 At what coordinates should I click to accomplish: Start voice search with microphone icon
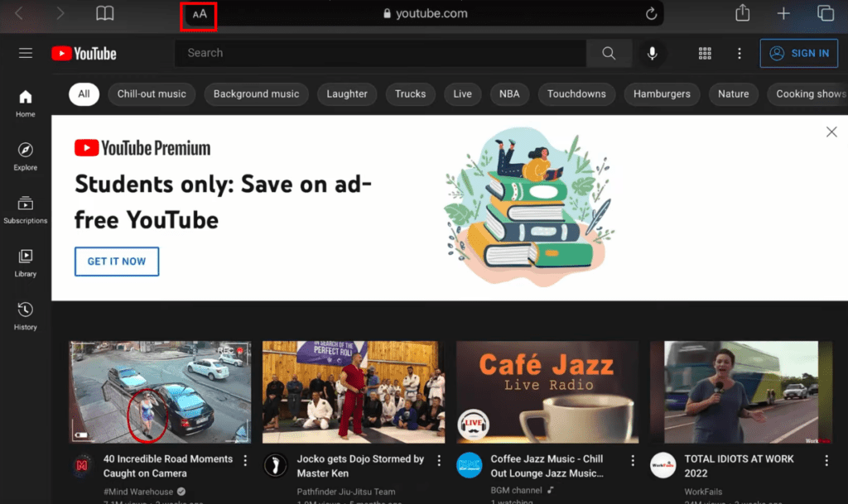[x=653, y=53]
